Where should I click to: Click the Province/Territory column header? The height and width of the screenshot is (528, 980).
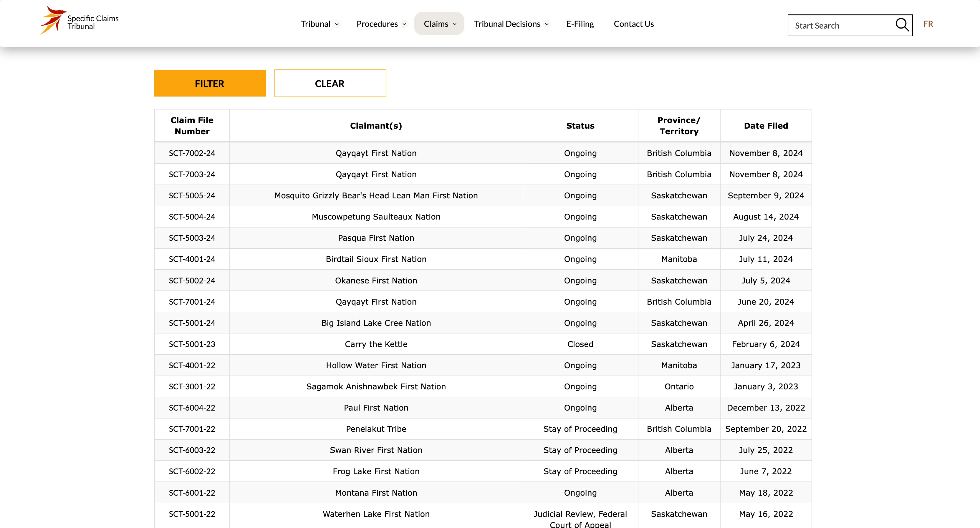point(679,126)
